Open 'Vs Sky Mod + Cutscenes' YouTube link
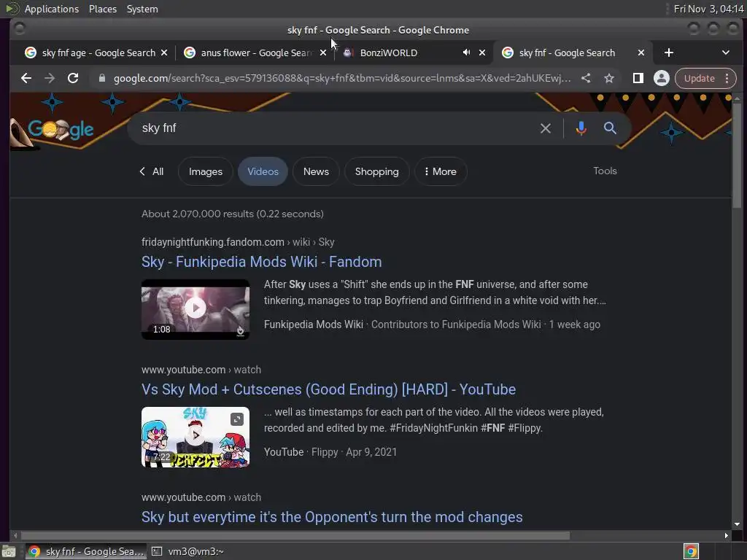747x560 pixels. pos(328,389)
